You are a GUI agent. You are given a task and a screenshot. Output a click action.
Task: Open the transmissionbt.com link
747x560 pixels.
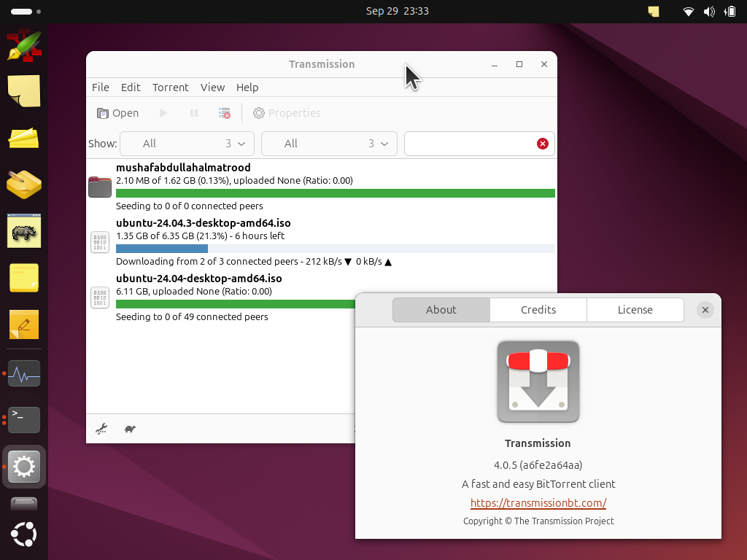538,503
